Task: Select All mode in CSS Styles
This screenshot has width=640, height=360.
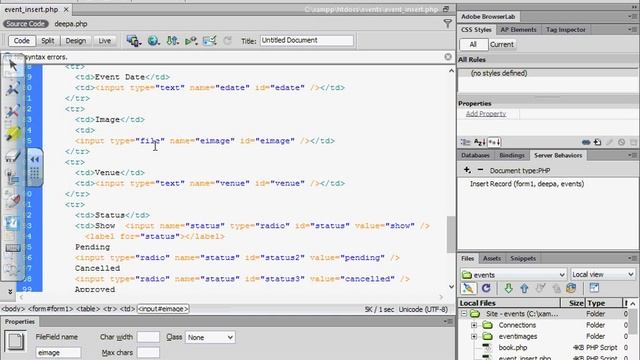Action: 473,44
